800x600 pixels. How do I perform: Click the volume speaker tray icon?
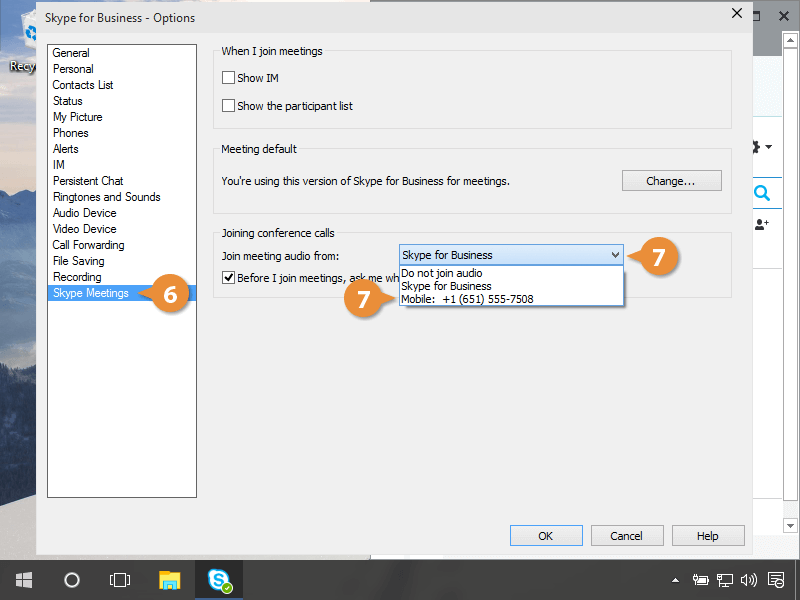pos(749,579)
